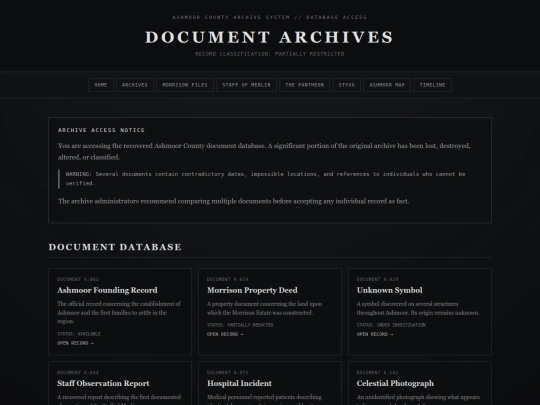Click the DOCUMENT ARCHIVES page heading
540x405 pixels.
tap(269, 37)
